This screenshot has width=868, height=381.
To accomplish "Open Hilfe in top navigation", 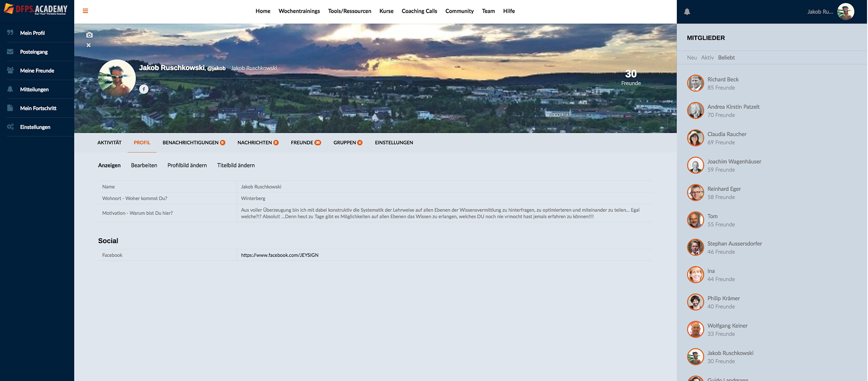I will 509,11.
